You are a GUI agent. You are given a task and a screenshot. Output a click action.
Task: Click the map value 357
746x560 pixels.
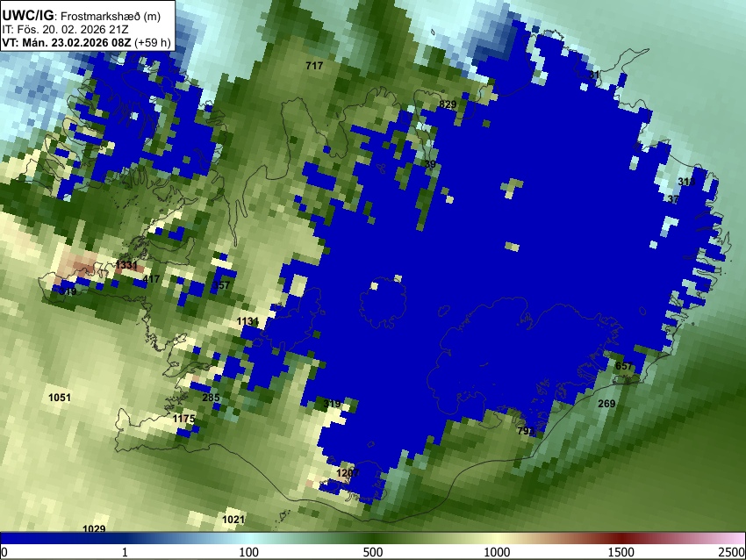[x=221, y=285]
